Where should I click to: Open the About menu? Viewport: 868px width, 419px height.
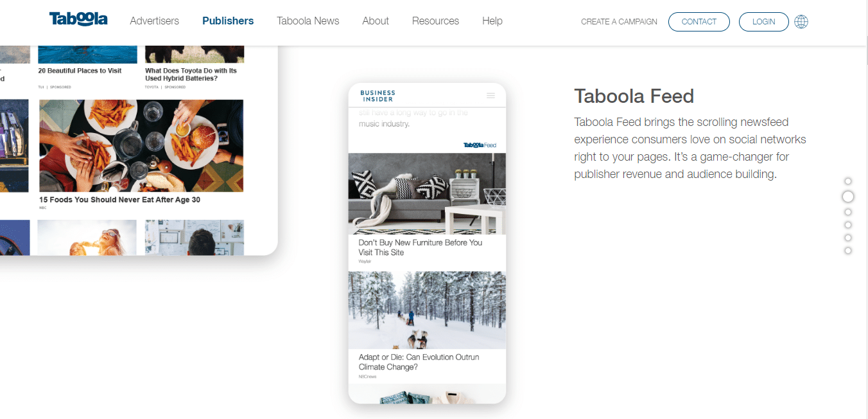[x=376, y=21]
